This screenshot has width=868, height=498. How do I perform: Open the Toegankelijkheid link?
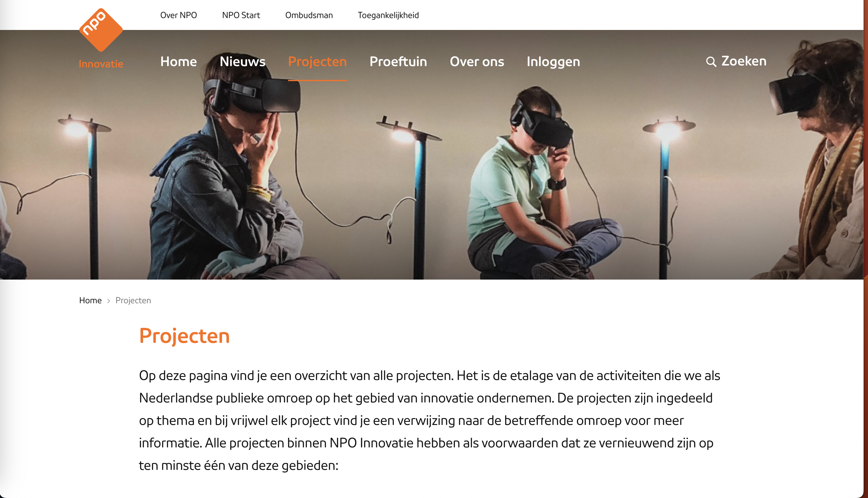(388, 15)
